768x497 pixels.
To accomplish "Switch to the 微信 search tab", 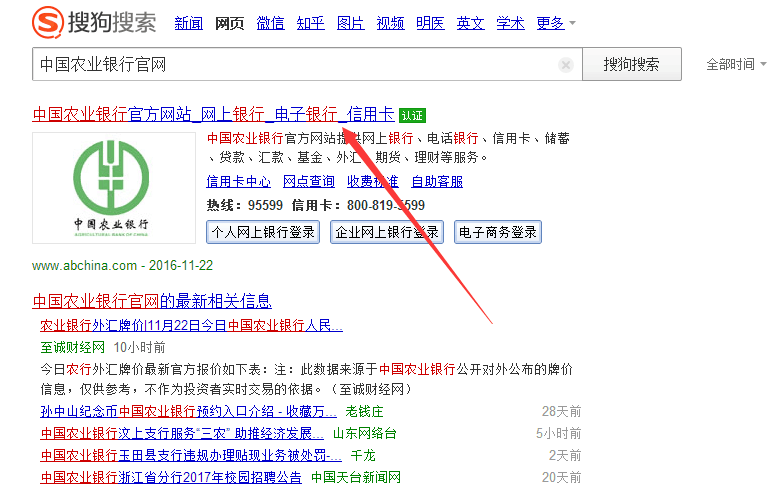I will tap(270, 23).
